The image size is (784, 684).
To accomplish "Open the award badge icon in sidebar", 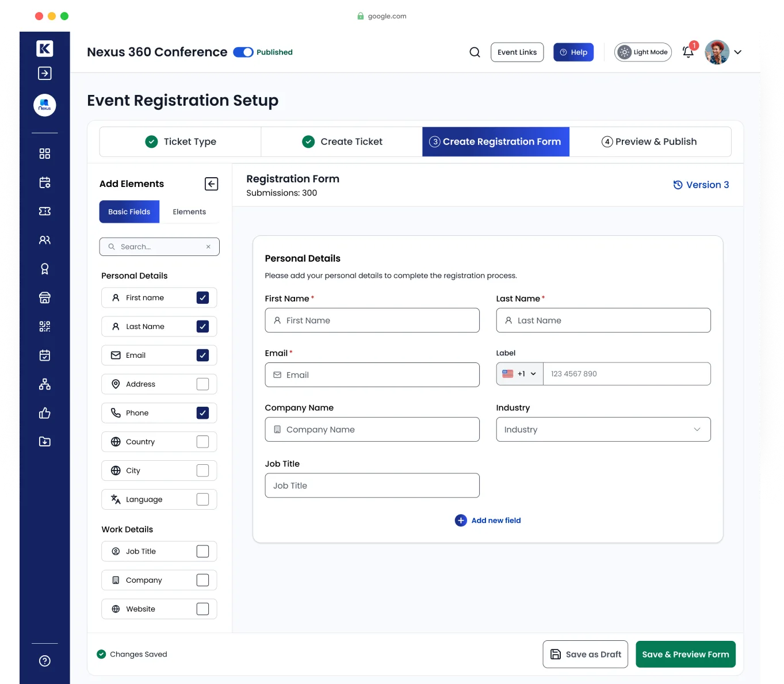I will [x=45, y=269].
